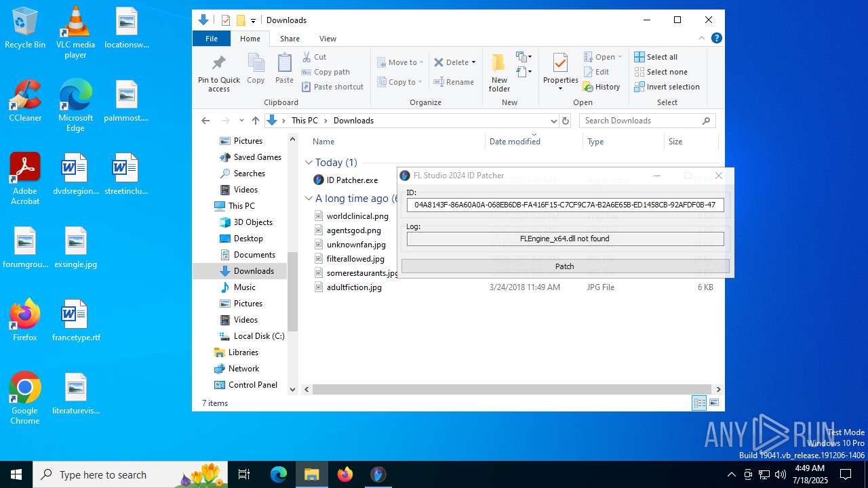The width and height of the screenshot is (868, 488).
Task: Click This PC in address breadcrumb
Action: tap(304, 121)
